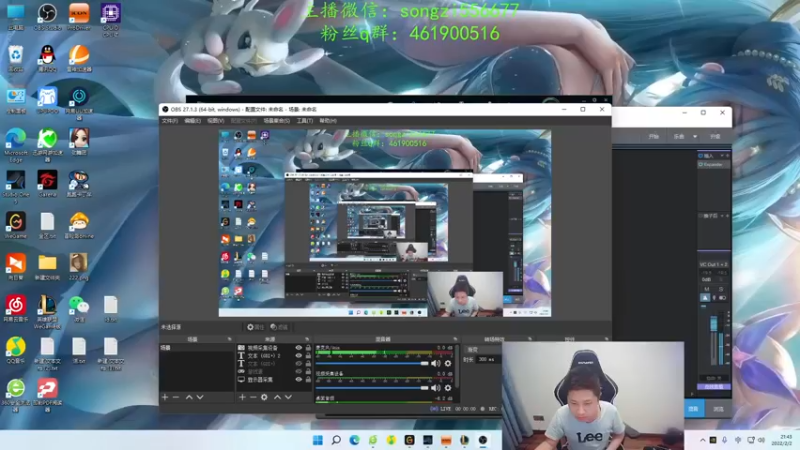Open the 文件(F) menu in OBS
800x450 pixels.
(x=170, y=121)
